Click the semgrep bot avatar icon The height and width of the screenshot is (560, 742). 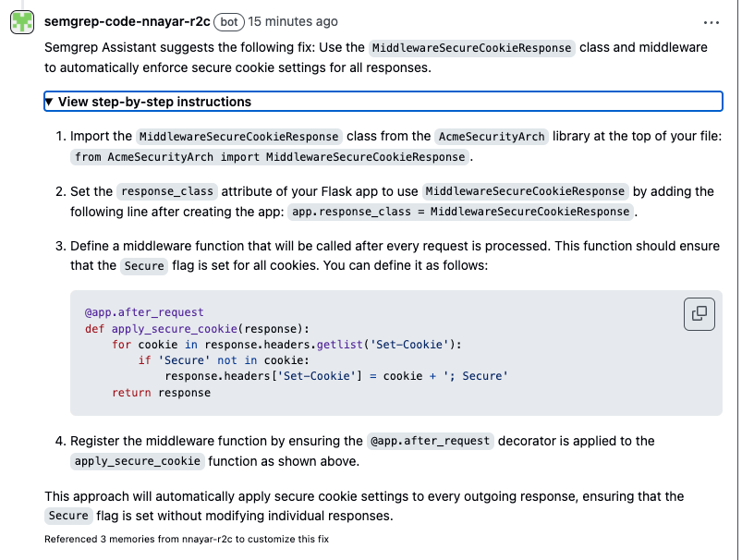[x=22, y=22]
